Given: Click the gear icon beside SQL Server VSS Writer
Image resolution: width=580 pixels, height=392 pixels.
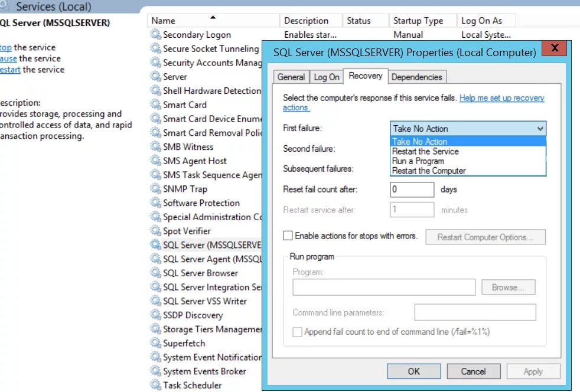Looking at the screenshot, I should 155,301.
